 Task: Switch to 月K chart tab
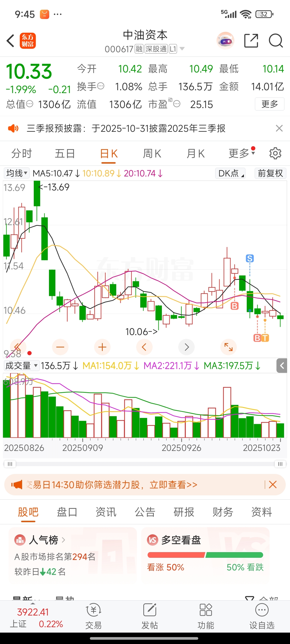(195, 153)
